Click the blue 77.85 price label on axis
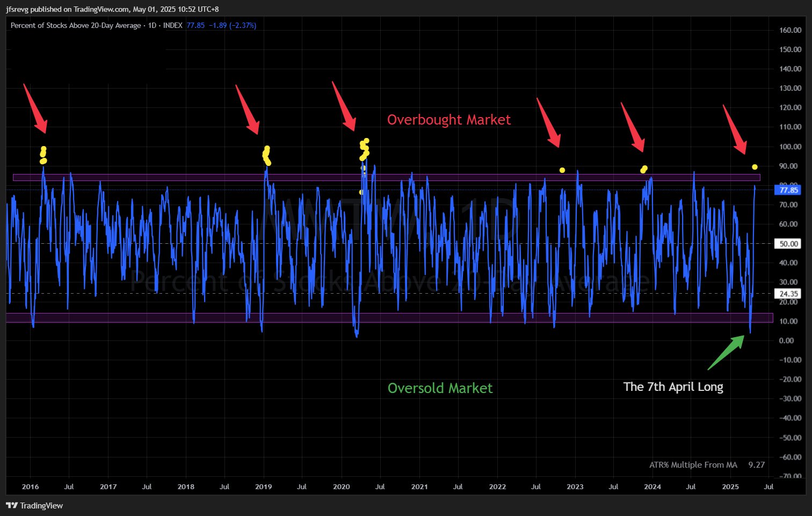Image resolution: width=812 pixels, height=516 pixels. tap(788, 190)
